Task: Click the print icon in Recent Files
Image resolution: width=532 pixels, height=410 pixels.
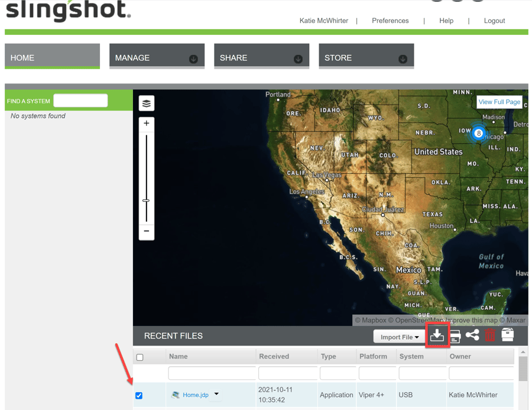Action: point(455,337)
